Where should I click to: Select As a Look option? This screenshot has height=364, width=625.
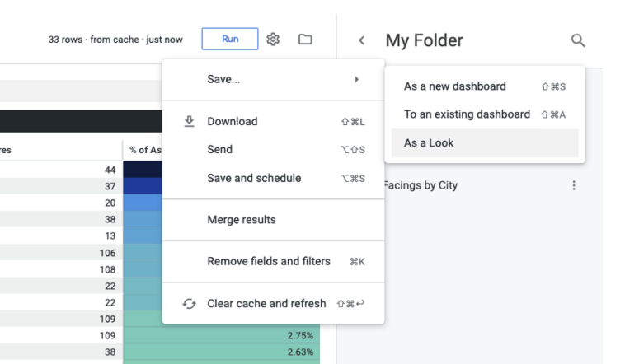[x=485, y=143]
